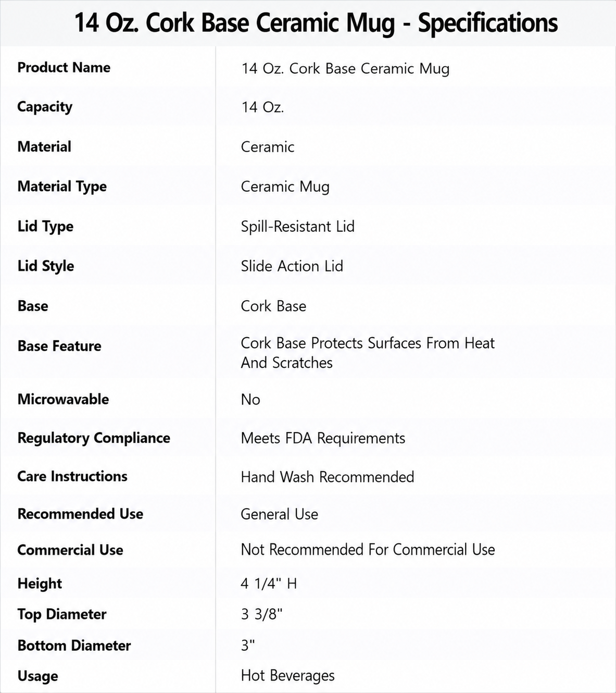Select the Top Diameter label

61,614
